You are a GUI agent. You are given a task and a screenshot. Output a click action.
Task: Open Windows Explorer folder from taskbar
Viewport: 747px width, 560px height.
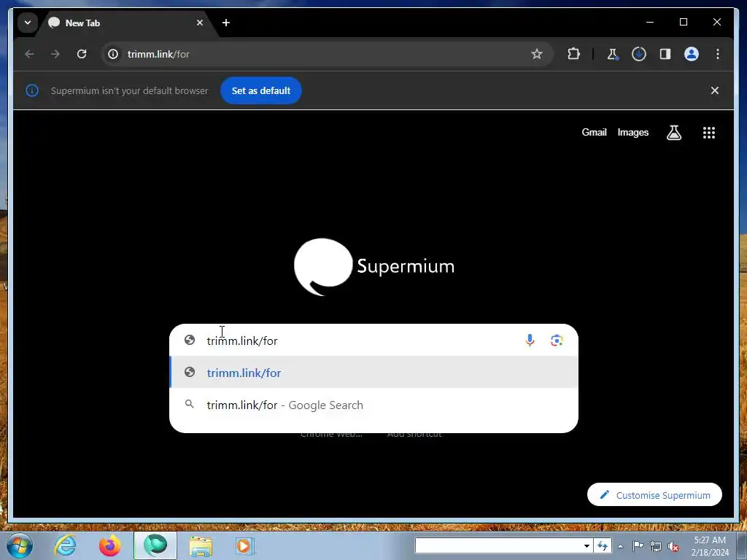pyautogui.click(x=201, y=545)
